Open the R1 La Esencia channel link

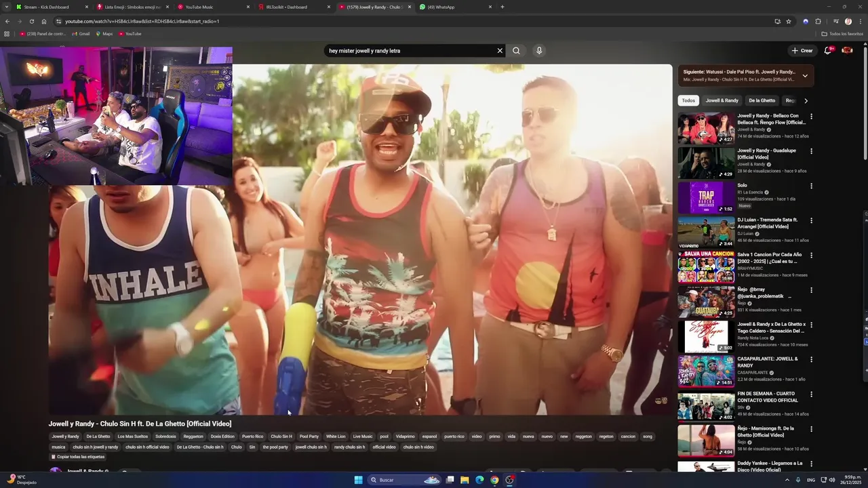(750, 192)
